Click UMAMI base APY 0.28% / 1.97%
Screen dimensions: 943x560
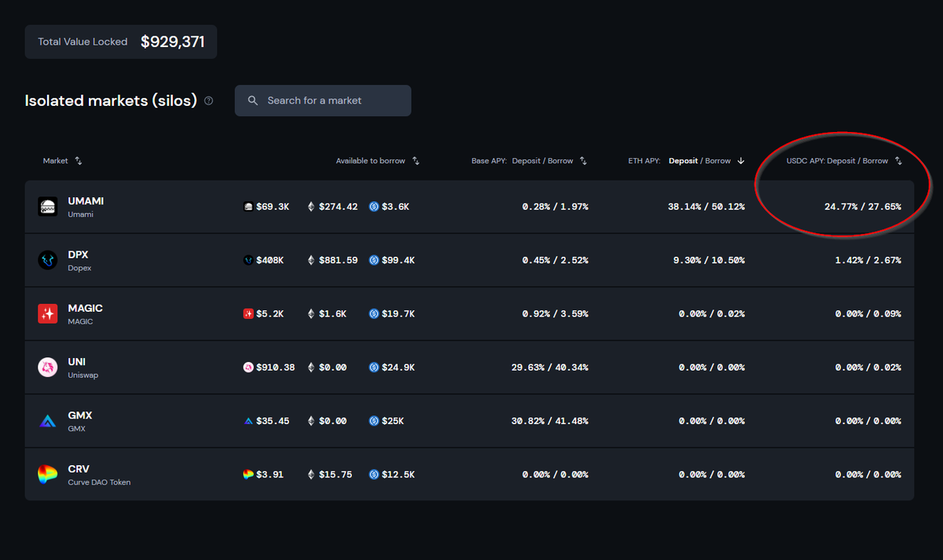click(x=555, y=207)
